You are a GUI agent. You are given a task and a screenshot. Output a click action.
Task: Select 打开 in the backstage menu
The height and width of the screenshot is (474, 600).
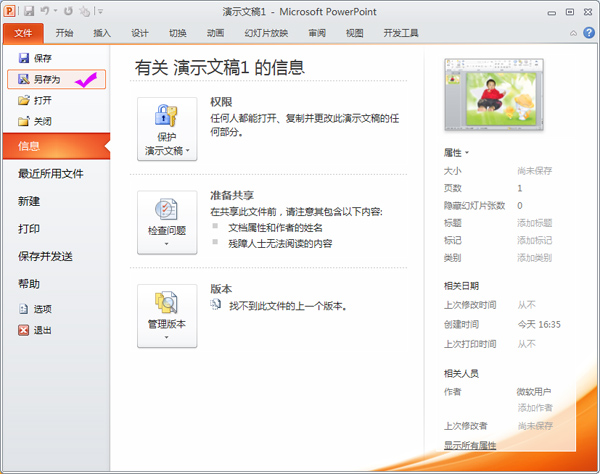35,100
